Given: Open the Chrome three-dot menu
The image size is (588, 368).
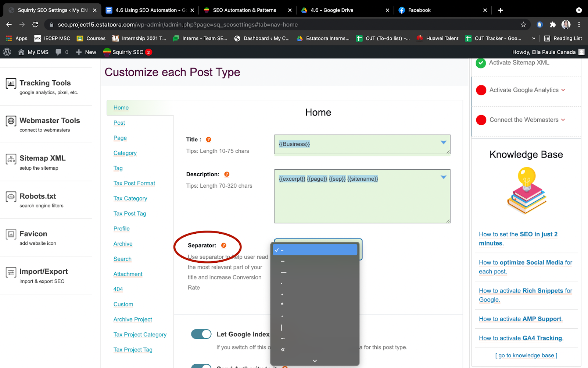Looking at the screenshot, I should coord(579,25).
